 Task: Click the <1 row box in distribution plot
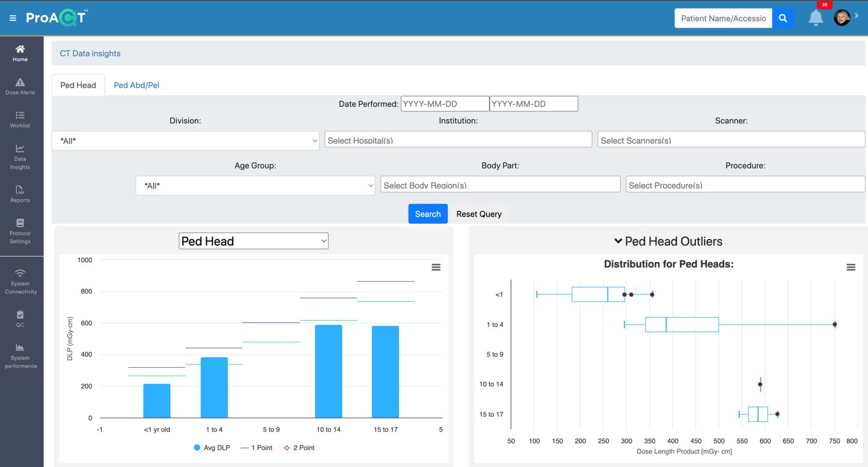pyautogui.click(x=598, y=294)
